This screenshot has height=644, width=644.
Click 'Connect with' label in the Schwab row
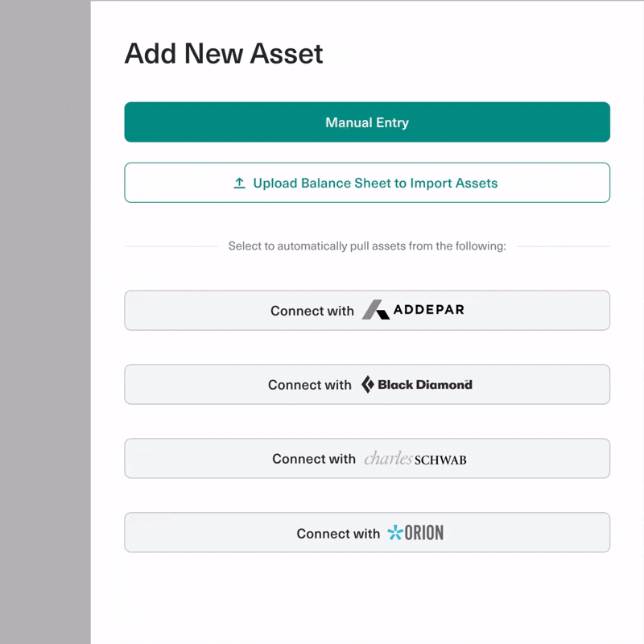tap(314, 458)
